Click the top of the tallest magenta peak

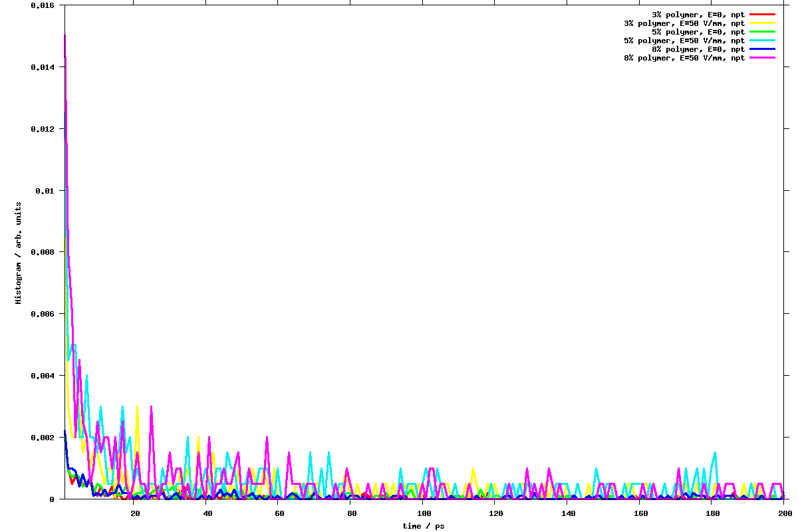(65, 35)
